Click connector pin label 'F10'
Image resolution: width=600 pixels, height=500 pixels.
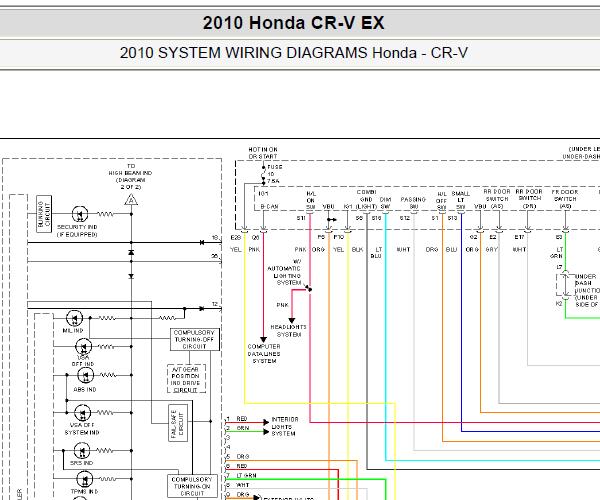click(339, 237)
